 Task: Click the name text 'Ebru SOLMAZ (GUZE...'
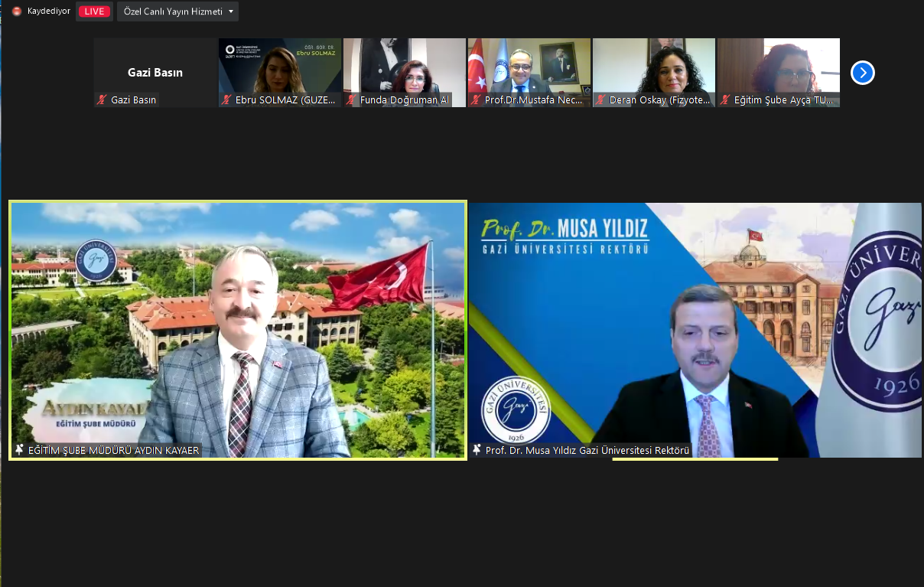coord(285,99)
